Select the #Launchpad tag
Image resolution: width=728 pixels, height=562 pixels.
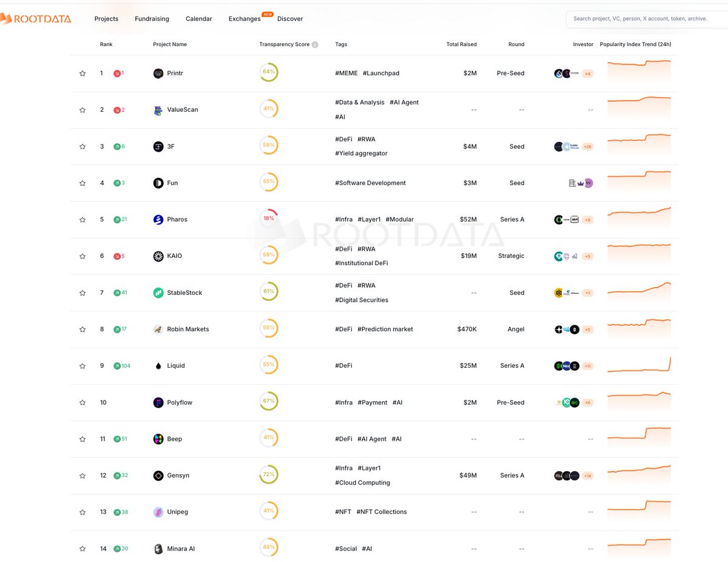pyautogui.click(x=381, y=73)
